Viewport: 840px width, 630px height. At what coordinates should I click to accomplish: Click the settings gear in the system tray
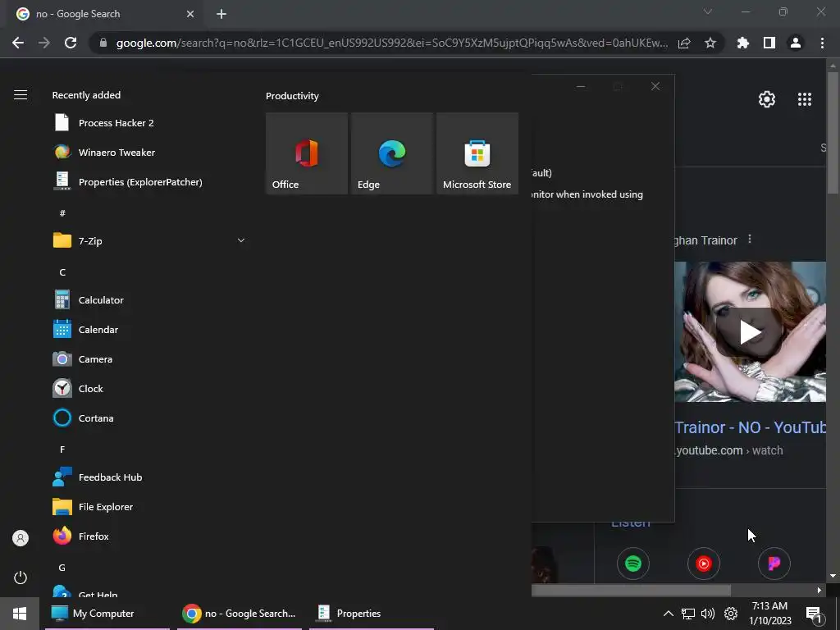tap(731, 614)
